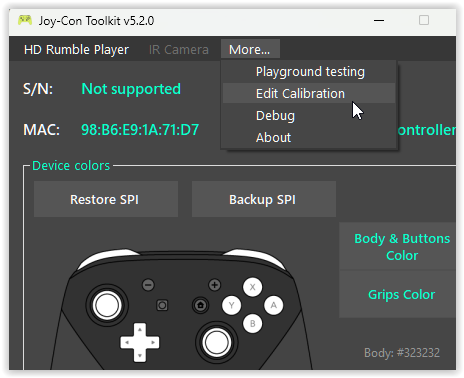Open the More... menu
This screenshot has width=464, height=378.
(x=250, y=50)
